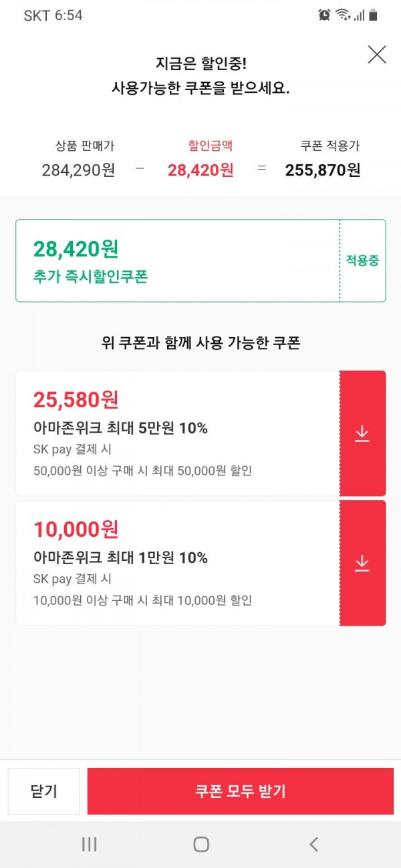This screenshot has width=401, height=868.
Task: Tap the SKT 6:54 clock text
Action: [53, 15]
